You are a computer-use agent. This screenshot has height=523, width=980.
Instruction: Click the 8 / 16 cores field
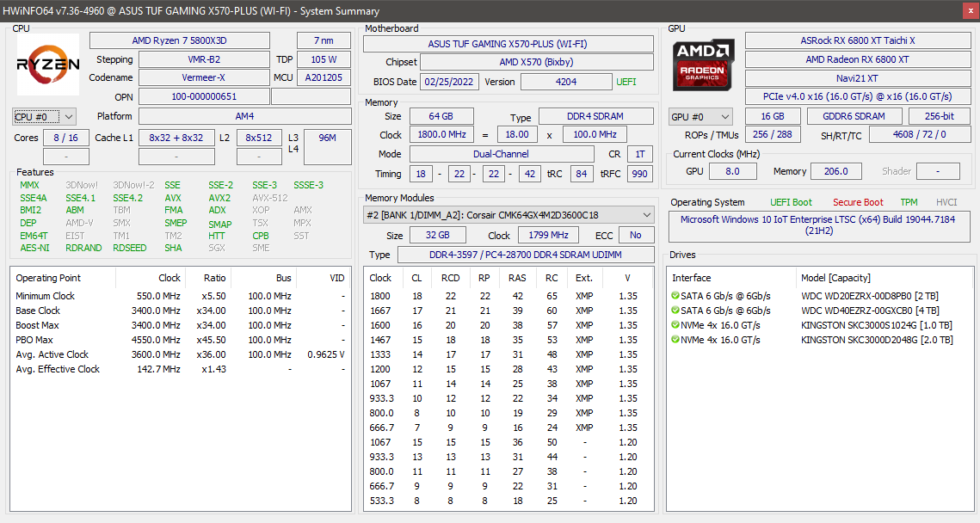click(65, 138)
